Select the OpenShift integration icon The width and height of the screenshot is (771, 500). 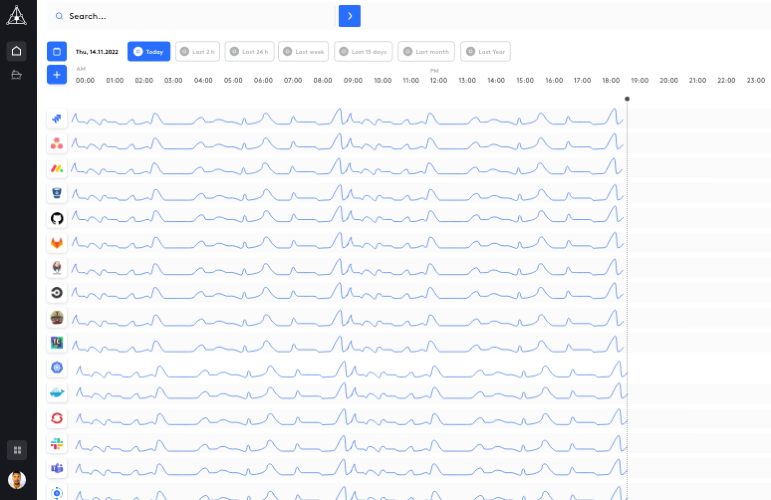point(57,418)
